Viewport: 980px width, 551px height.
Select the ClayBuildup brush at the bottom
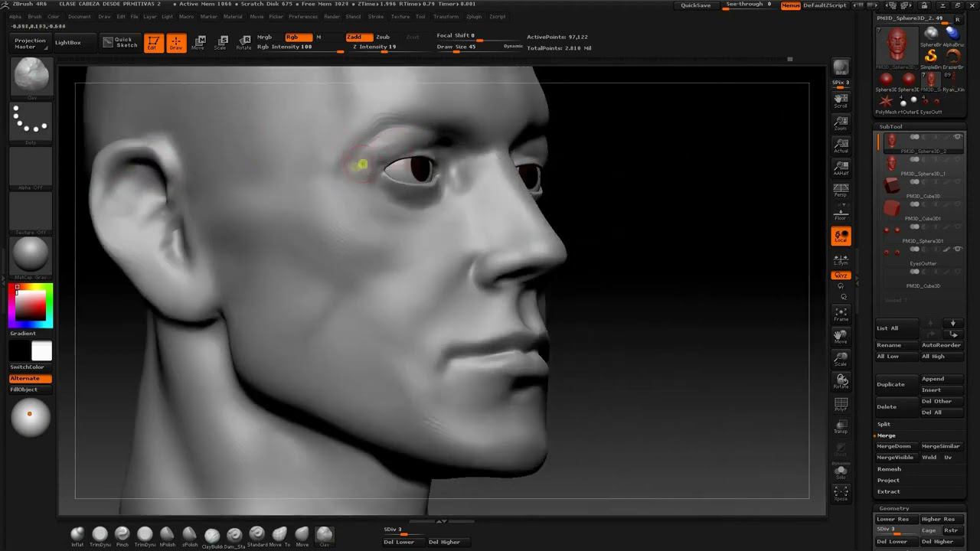[x=212, y=536]
